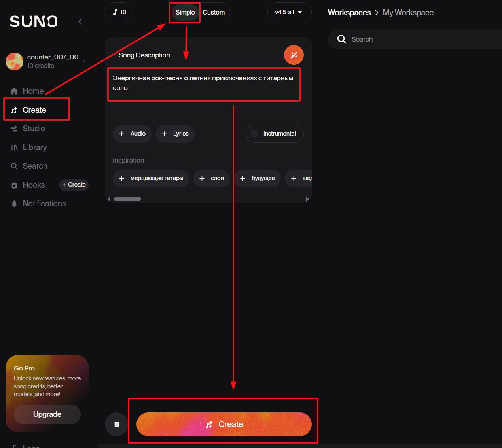Open Search in the left sidebar
Image resolution: width=502 pixels, height=448 pixels.
(35, 166)
